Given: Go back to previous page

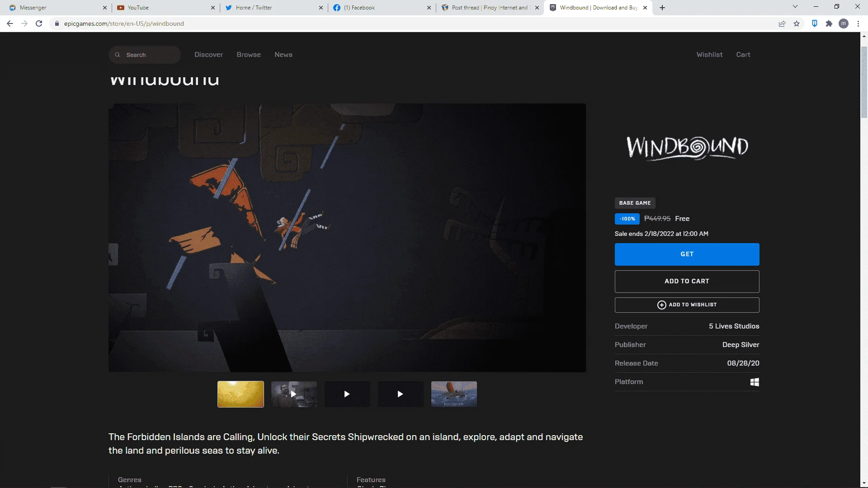Looking at the screenshot, I should pyautogui.click(x=10, y=23).
